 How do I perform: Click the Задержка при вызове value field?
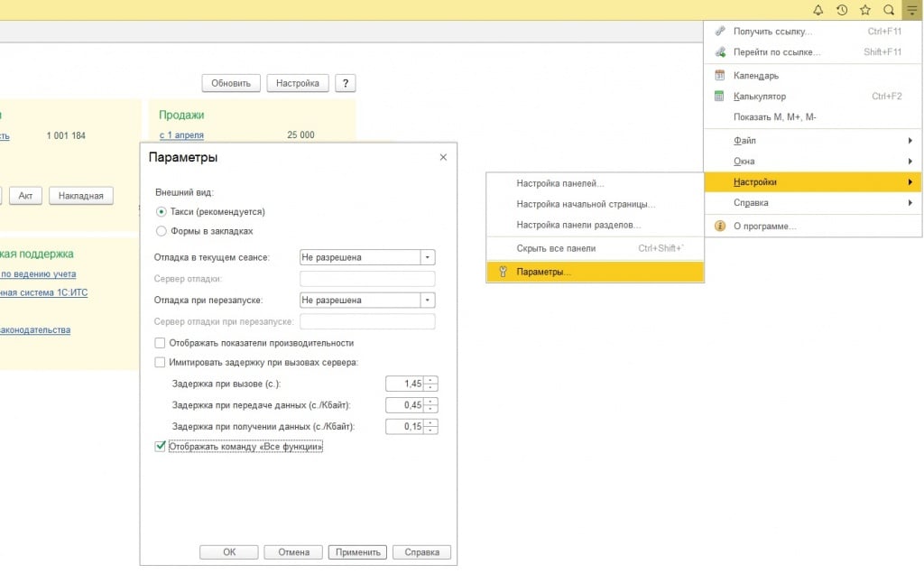click(404, 384)
